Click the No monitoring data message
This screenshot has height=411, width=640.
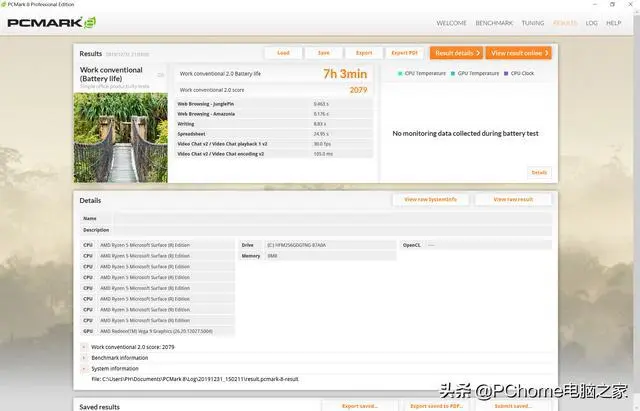point(465,133)
